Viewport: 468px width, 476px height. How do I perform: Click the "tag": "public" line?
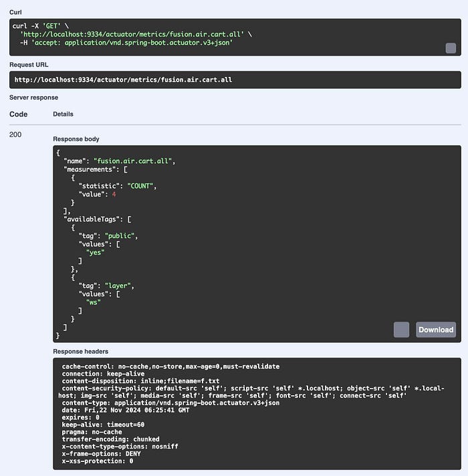(108, 236)
